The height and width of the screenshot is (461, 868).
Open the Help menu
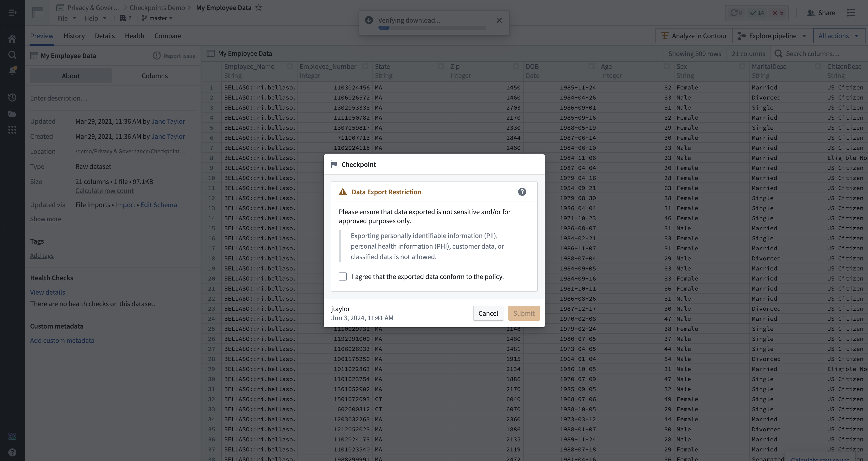click(x=95, y=18)
